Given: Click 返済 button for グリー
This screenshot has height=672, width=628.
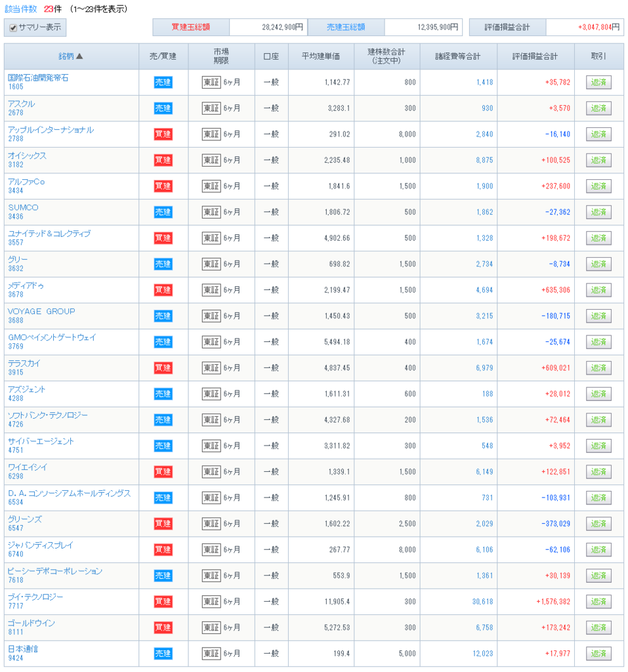Looking at the screenshot, I should (598, 264).
